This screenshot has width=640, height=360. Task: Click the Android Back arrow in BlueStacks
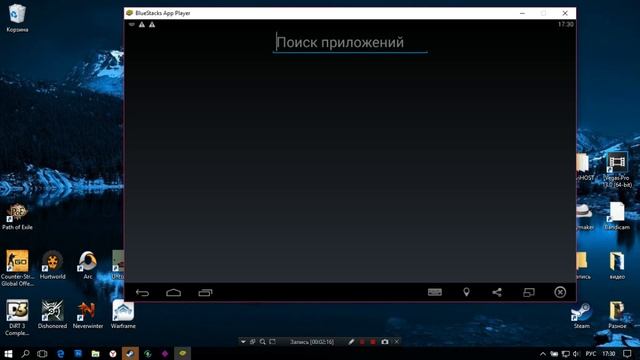[x=142, y=293]
